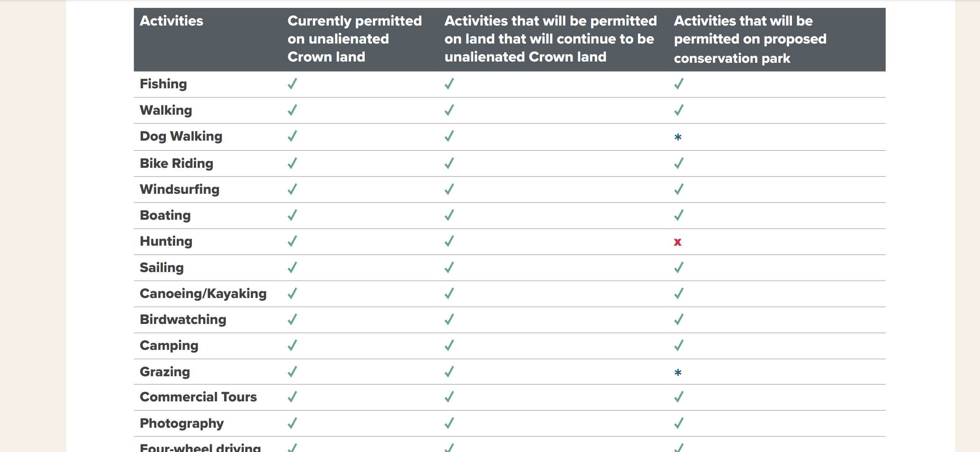980x452 pixels.
Task: Click Fishing's conservation park green checkmark
Action: [679, 84]
